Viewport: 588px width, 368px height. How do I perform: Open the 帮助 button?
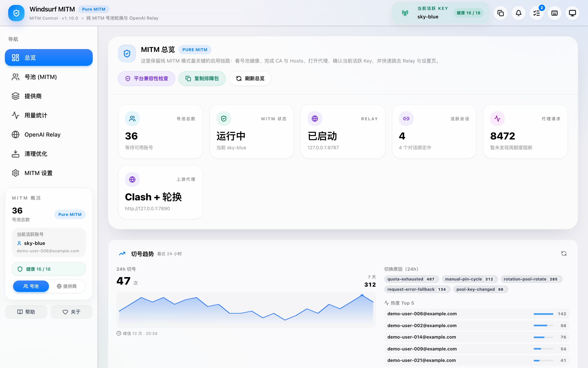(x=26, y=312)
